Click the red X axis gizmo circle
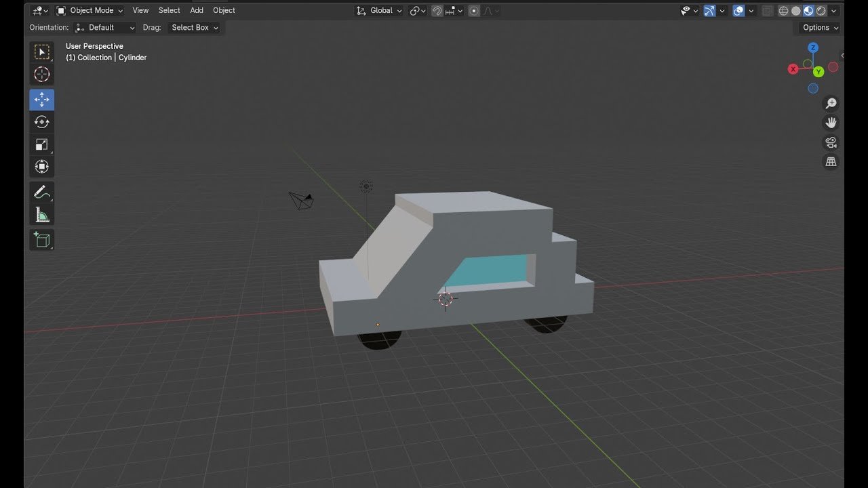Screen dimensions: 868x488 [x=793, y=69]
